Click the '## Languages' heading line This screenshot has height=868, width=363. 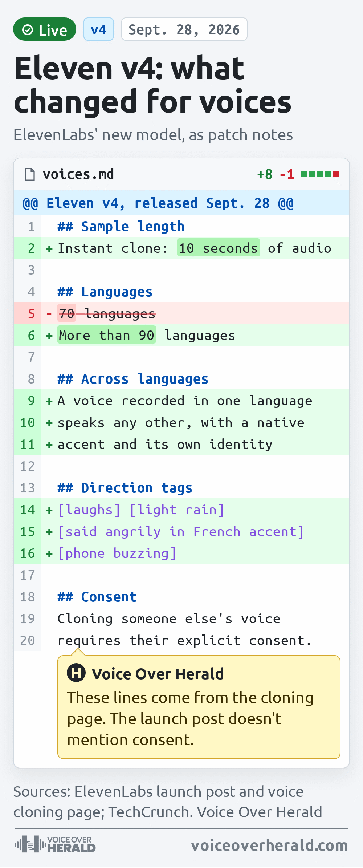click(105, 292)
